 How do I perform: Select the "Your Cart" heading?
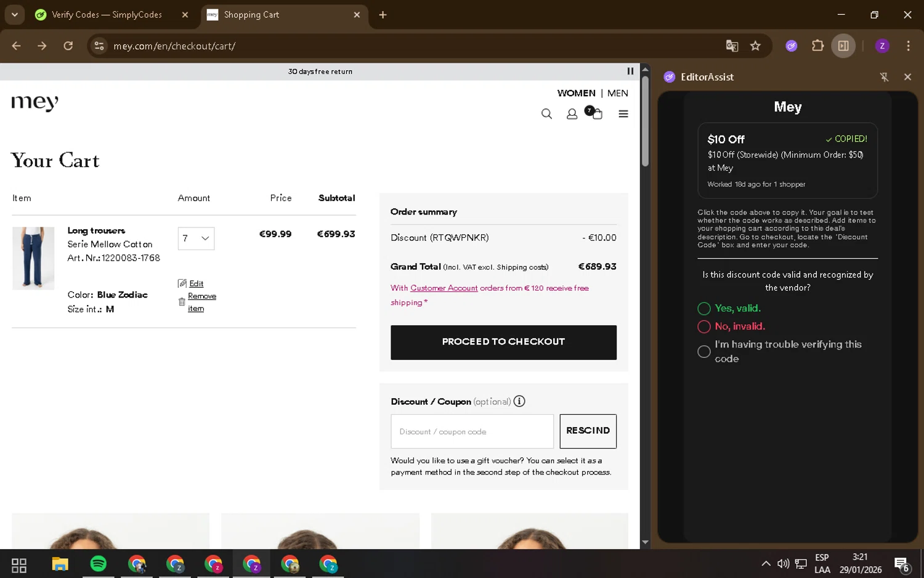coord(55,161)
